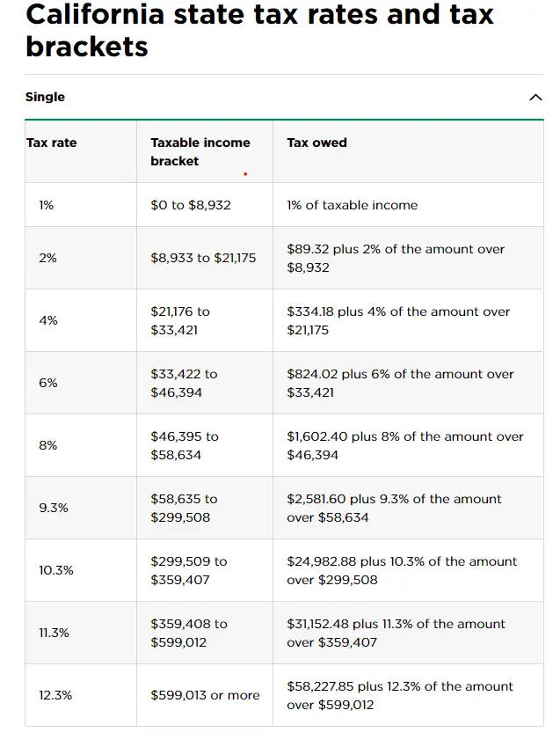Image resolution: width=560 pixels, height=747 pixels.
Task: Select the $8,933 to $21,175 bracket
Action: 203,258
